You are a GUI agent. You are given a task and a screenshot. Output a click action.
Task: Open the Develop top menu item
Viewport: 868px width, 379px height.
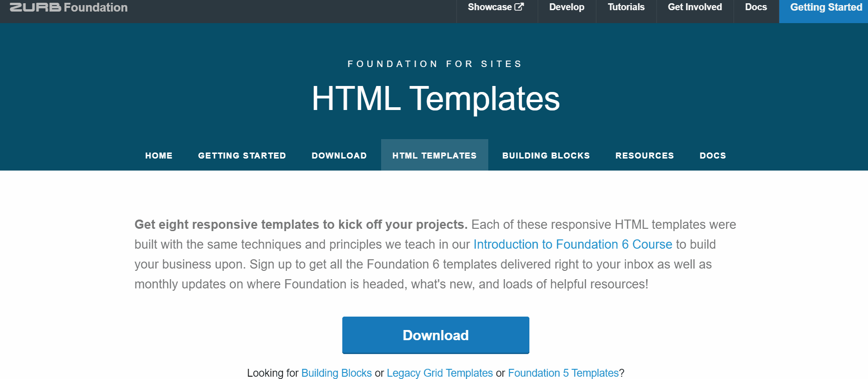tap(566, 7)
